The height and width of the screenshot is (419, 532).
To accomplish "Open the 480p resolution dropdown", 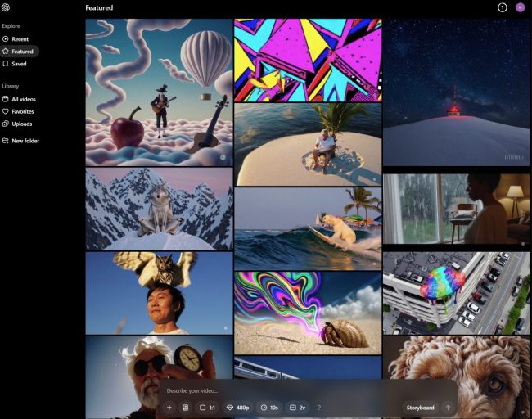I will coord(237,408).
